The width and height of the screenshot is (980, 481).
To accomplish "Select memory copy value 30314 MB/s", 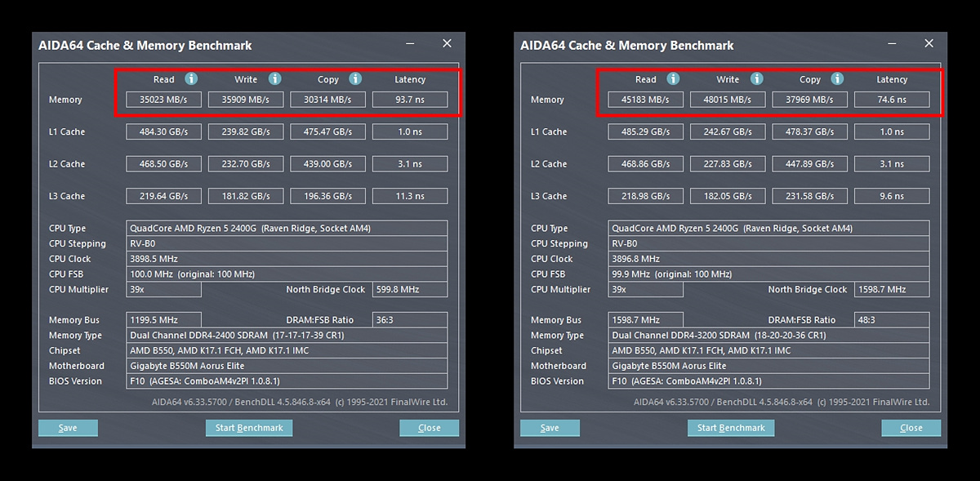I will click(327, 100).
